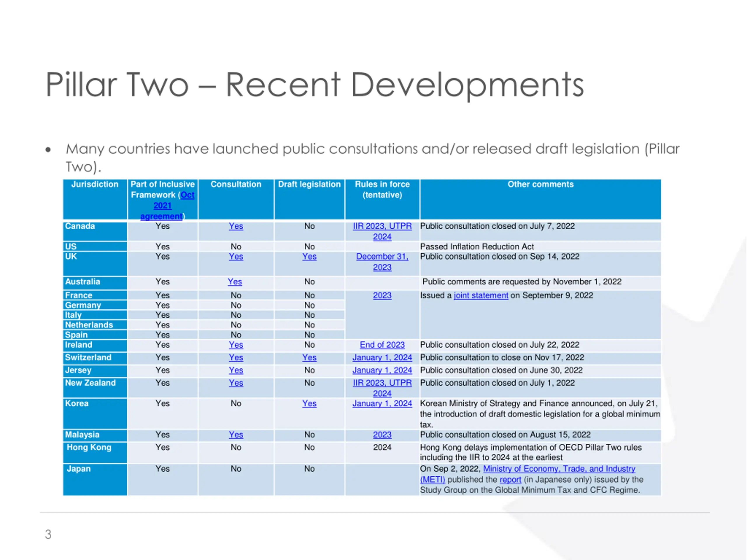This screenshot has height=560, width=747.
Task: Select the Germany jurisdiction cell
Action: pyautogui.click(x=95, y=305)
